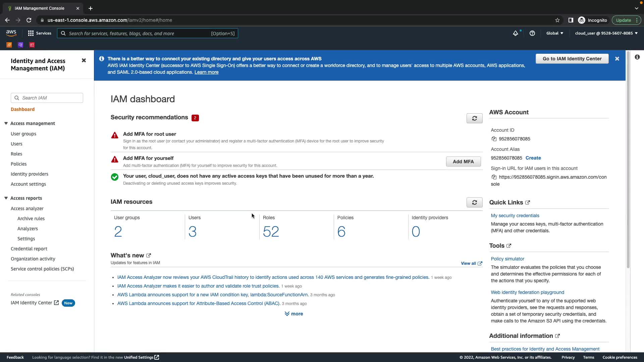Copy the sign-in URL for IAM users
644x362 pixels.
(x=494, y=177)
